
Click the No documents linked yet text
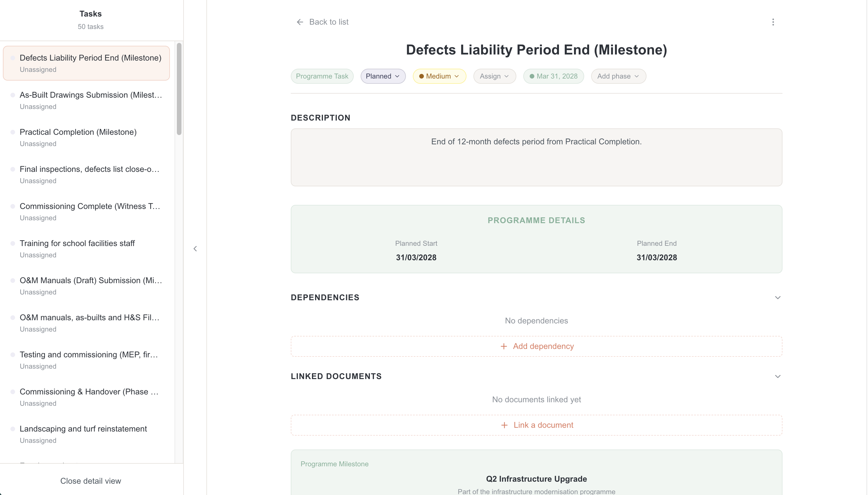536,399
